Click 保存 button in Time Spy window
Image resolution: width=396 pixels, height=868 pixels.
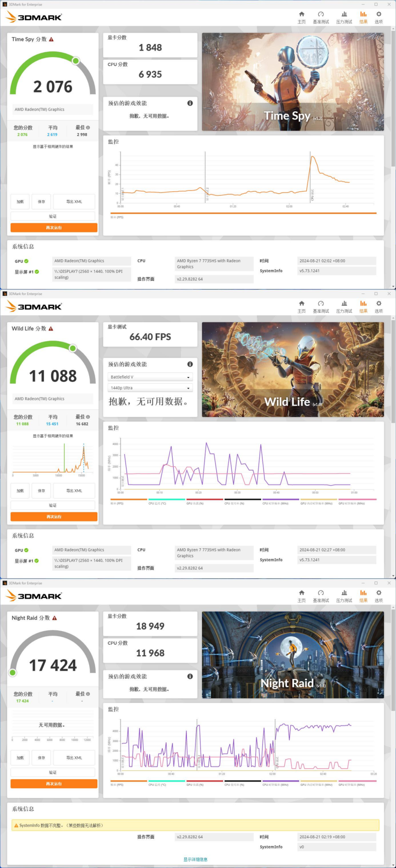point(42,202)
